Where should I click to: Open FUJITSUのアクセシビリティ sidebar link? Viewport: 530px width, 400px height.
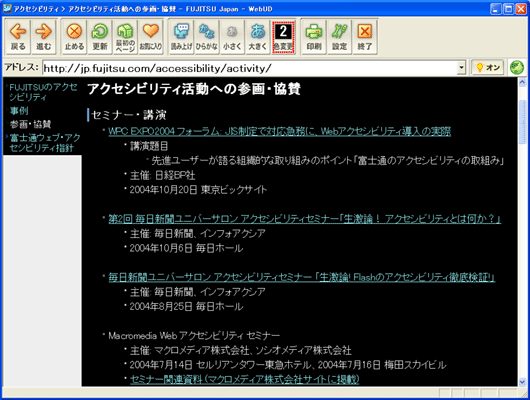(x=43, y=92)
